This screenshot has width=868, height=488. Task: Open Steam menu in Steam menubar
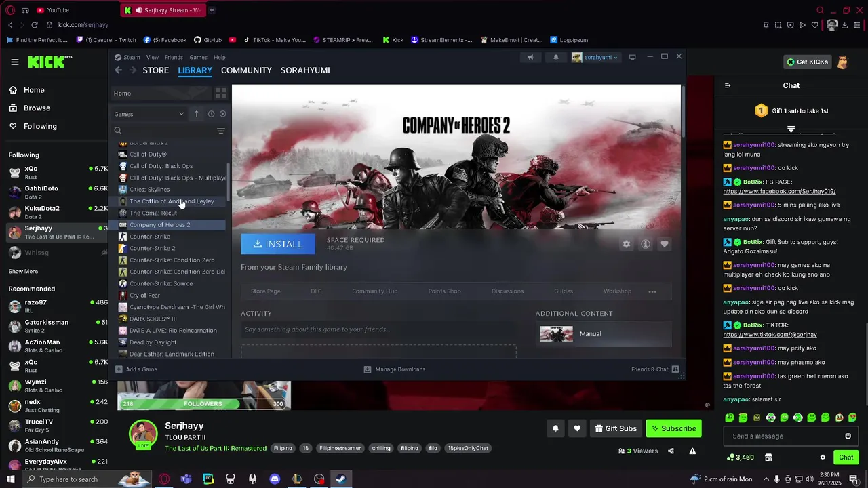click(127, 57)
